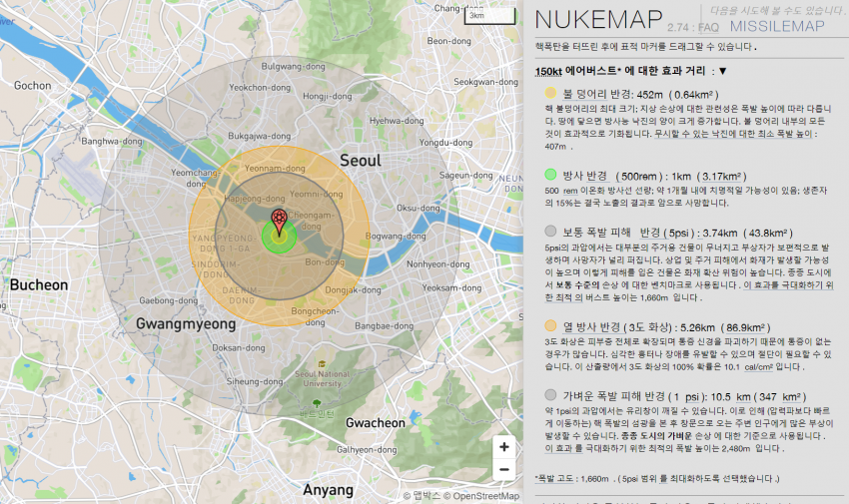Screen dimensions: 849x504
Task: Click the Yeonnam-dong map label
Action: (275, 169)
